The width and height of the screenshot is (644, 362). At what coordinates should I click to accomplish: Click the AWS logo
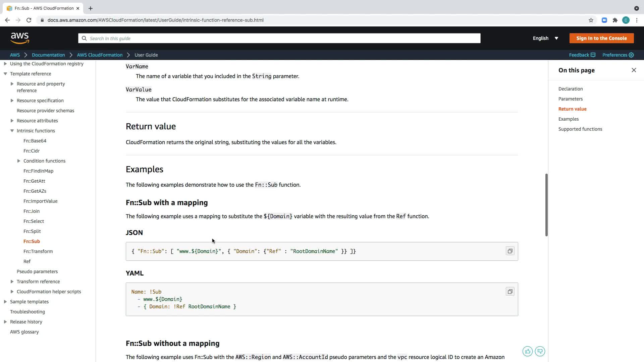pos(20,38)
